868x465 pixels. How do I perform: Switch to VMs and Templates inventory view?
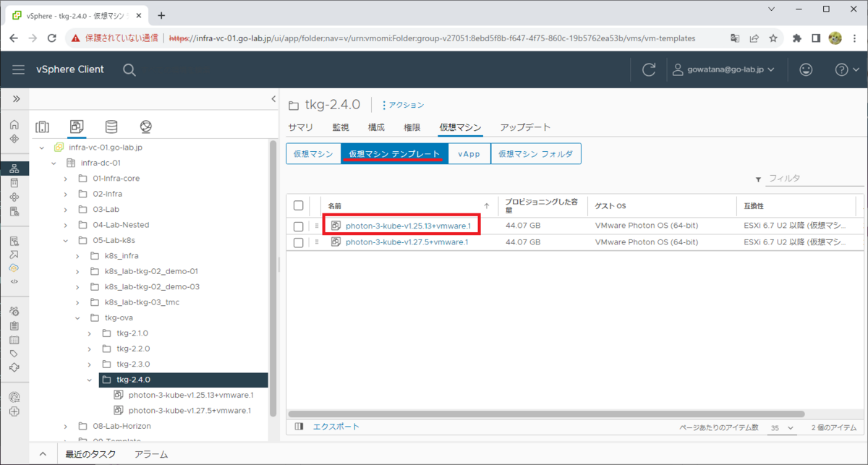[77, 127]
